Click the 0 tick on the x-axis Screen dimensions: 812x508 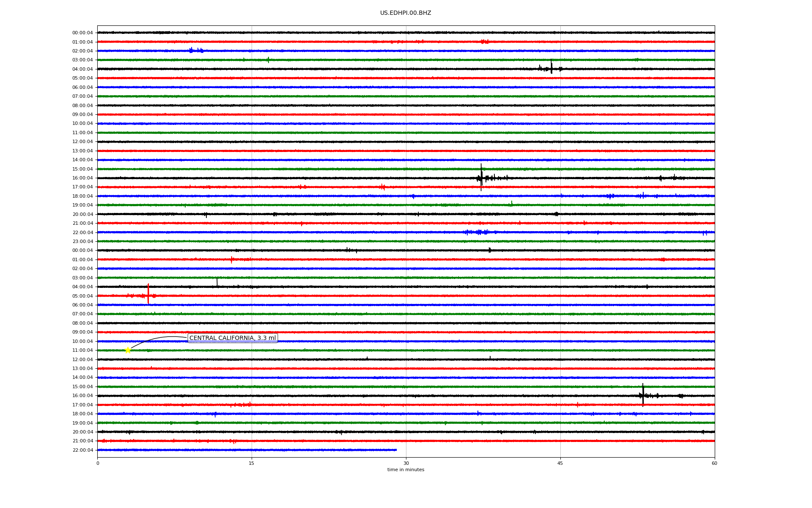point(98,463)
